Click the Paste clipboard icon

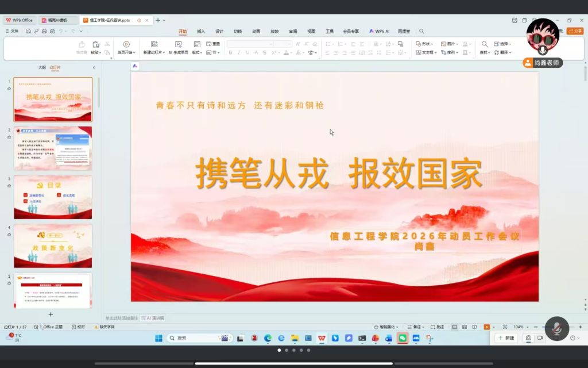[95, 45]
